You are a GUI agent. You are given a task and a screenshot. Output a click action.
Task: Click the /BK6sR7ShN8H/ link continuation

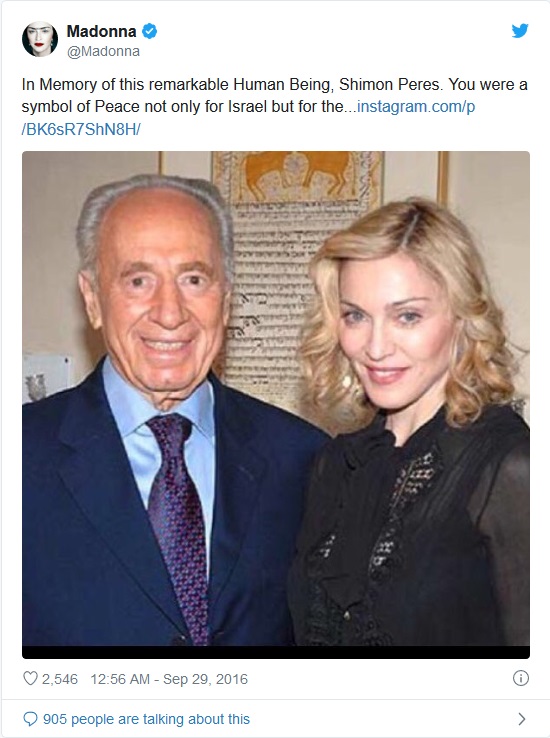(x=81, y=129)
